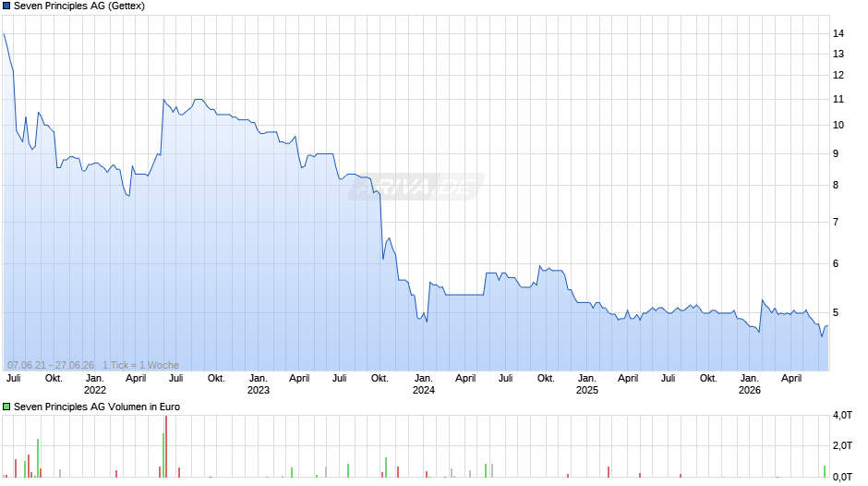
Task: Click the price axis value 11
Action: pos(838,99)
